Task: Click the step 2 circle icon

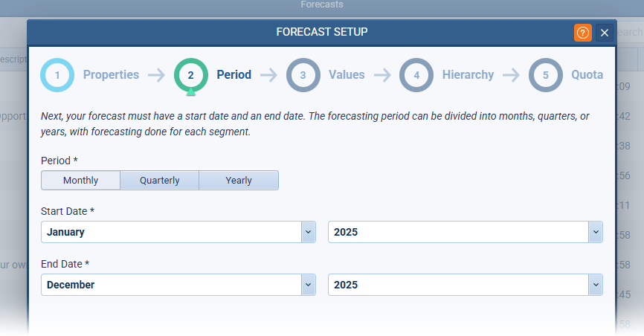Action: tap(191, 75)
